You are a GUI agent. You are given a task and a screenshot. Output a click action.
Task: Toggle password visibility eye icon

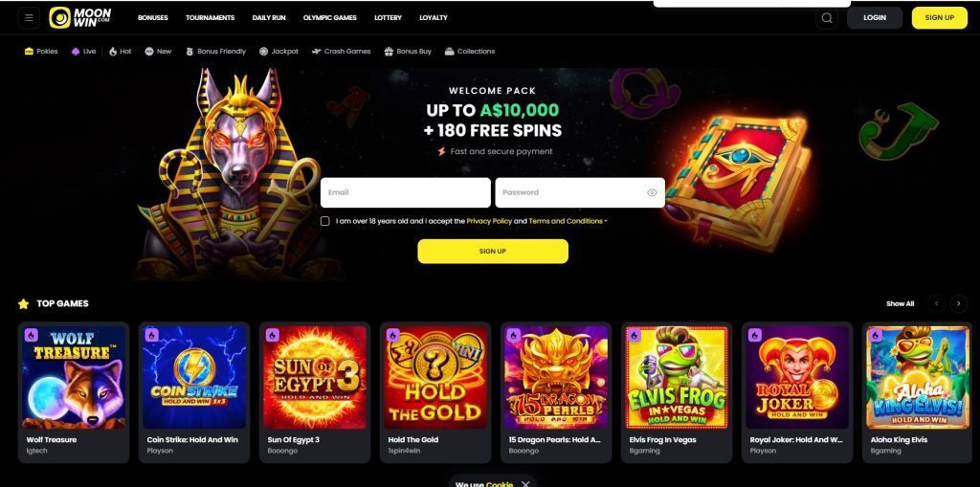pos(652,192)
